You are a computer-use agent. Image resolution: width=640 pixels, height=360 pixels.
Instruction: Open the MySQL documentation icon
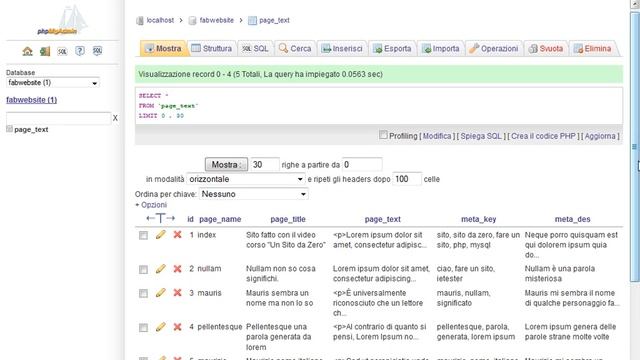tap(97, 51)
